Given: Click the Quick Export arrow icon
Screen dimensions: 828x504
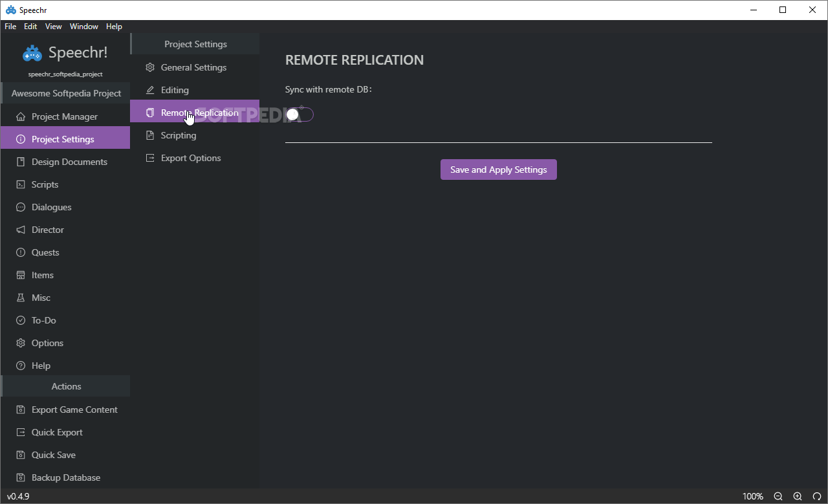Looking at the screenshot, I should 20,432.
